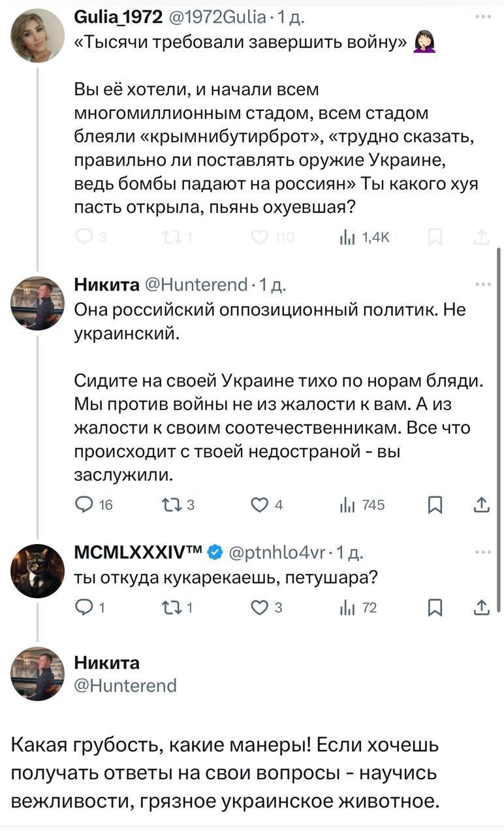Open @Hunterend handle in main tweet
The height and width of the screenshot is (836, 504).
(x=125, y=685)
